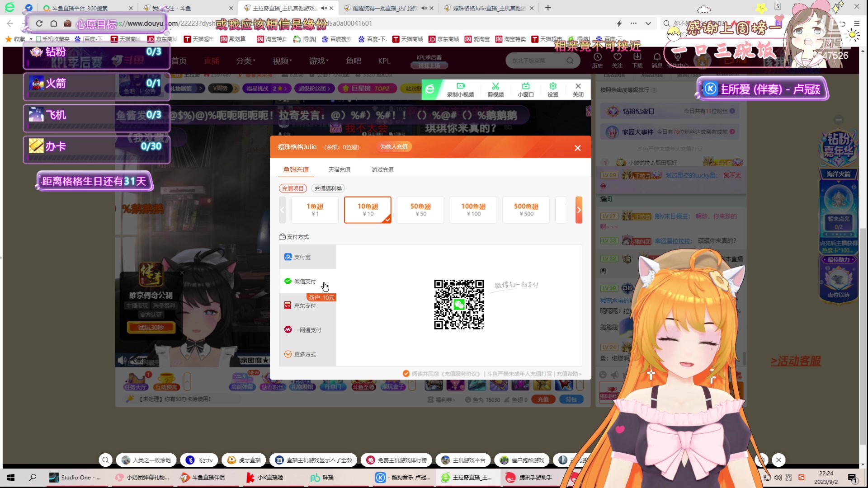The image size is (868, 488).
Task: Open 任意门 icon in gift bar
Action: click(x=333, y=382)
